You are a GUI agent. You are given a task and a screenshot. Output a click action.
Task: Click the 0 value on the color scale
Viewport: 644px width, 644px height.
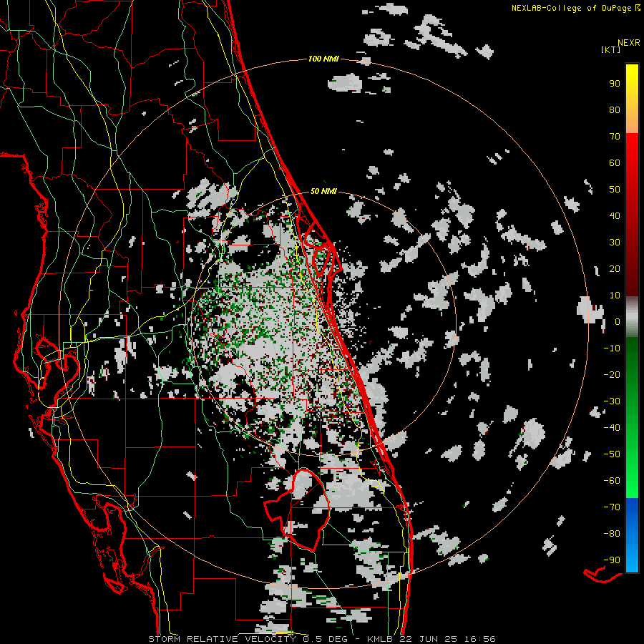pyautogui.click(x=618, y=321)
